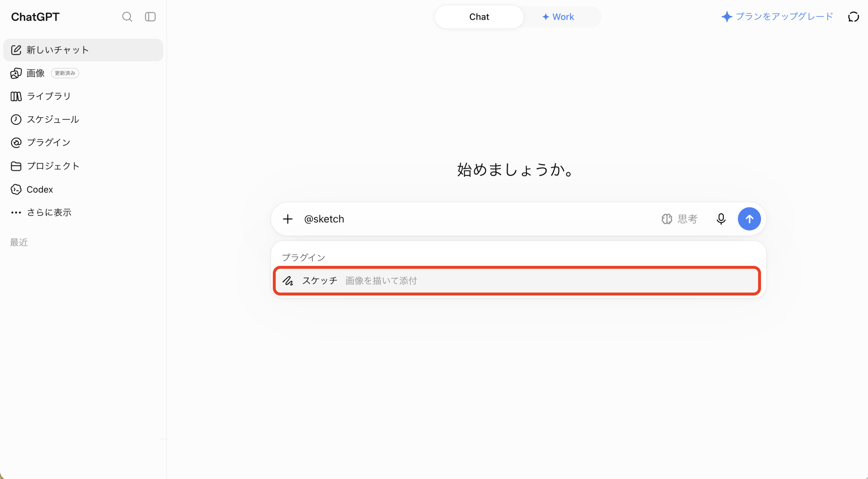Click the プラグイン at-sign icon
This screenshot has width=868, height=479.
pyautogui.click(x=16, y=142)
